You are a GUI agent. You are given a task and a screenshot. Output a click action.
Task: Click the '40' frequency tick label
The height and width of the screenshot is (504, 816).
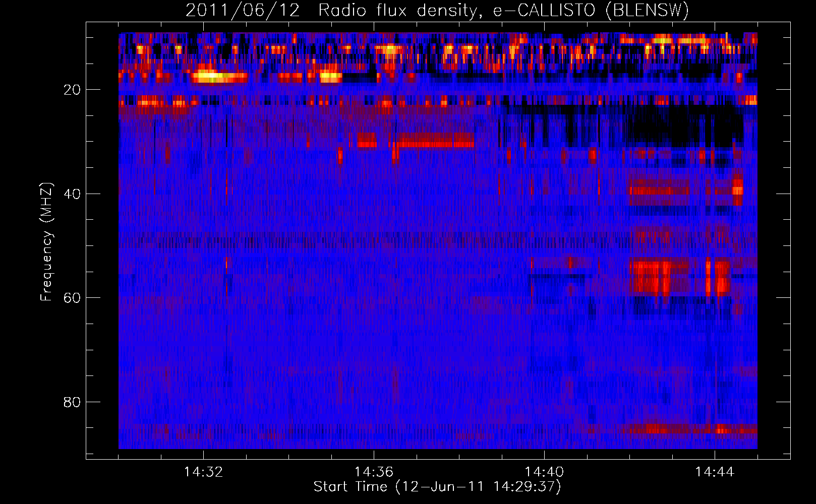72,194
